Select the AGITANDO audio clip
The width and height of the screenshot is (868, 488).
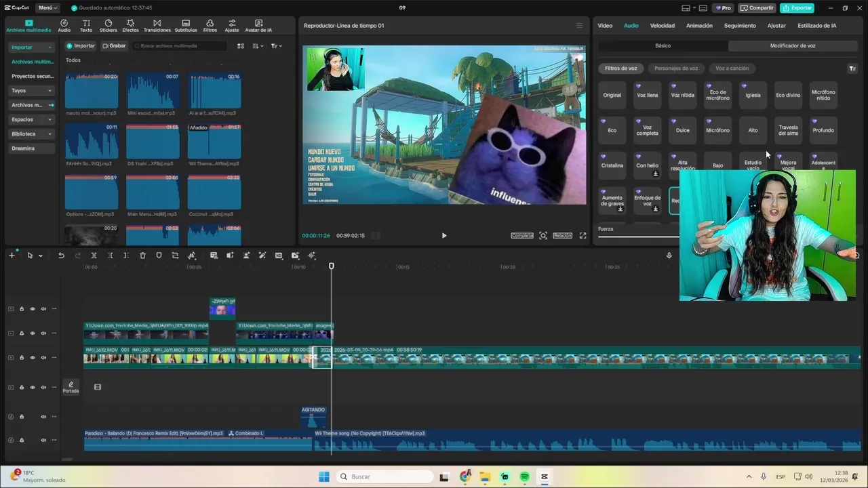(313, 417)
